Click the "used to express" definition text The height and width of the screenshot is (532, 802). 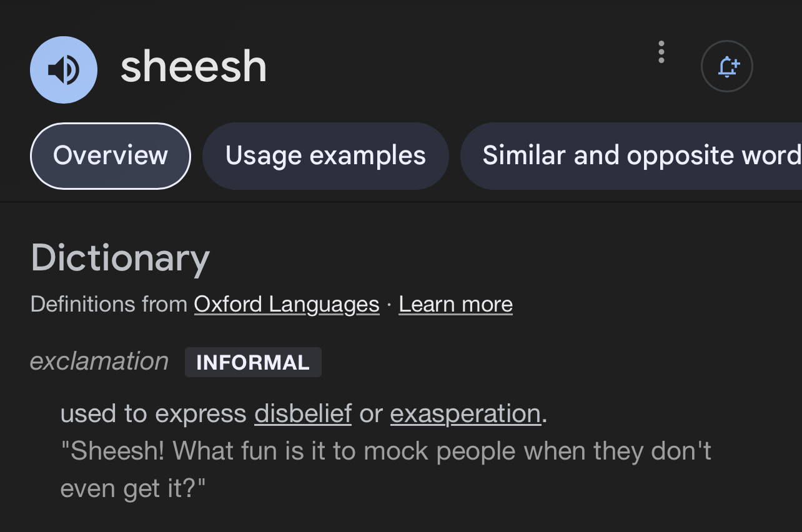(x=154, y=413)
